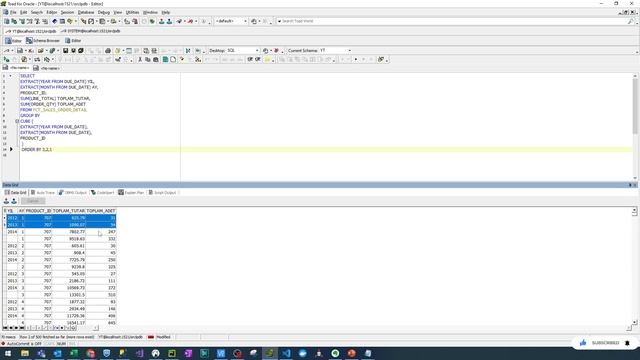Switch to the YT@localhost connection tab
The width and height of the screenshot is (640, 360).
(31, 31)
